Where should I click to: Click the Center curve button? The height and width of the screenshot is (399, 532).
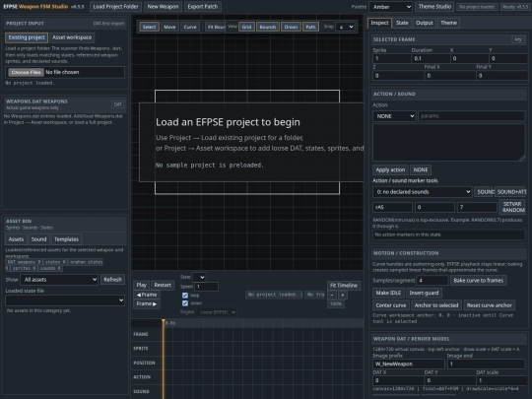coord(390,305)
